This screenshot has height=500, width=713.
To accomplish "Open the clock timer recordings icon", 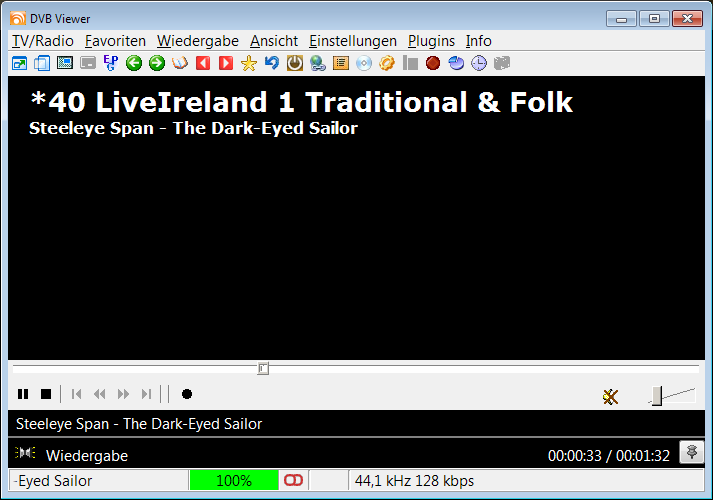I will [479, 63].
